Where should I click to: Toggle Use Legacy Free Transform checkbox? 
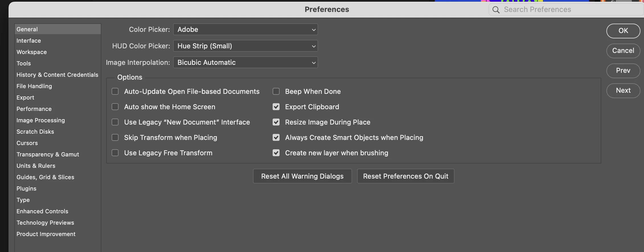pos(115,153)
